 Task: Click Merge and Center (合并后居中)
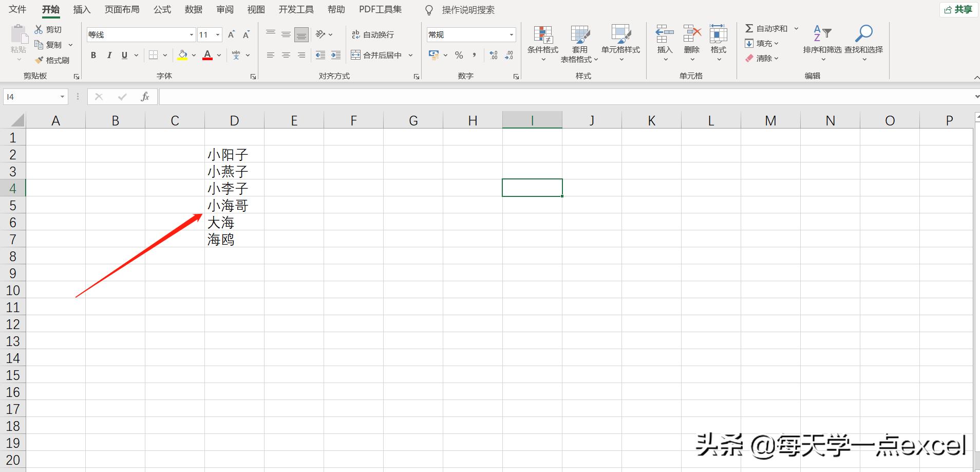point(376,55)
